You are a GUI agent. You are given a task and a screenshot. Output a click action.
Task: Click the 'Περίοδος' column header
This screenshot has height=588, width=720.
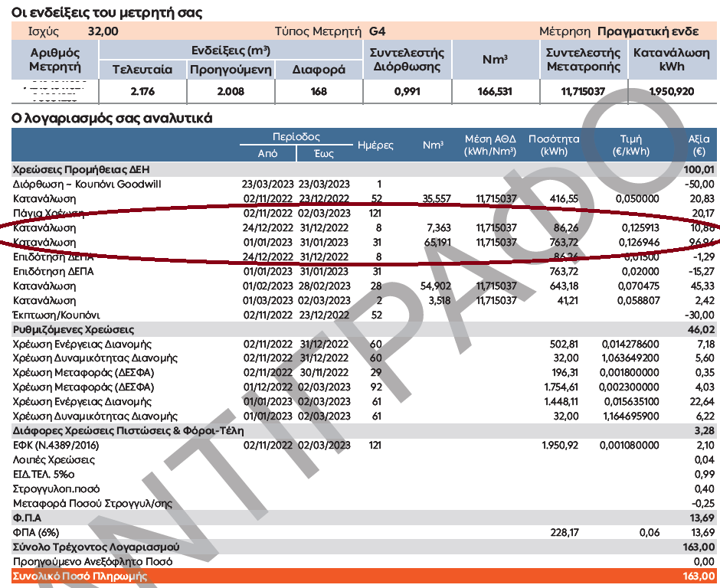[x=296, y=137]
